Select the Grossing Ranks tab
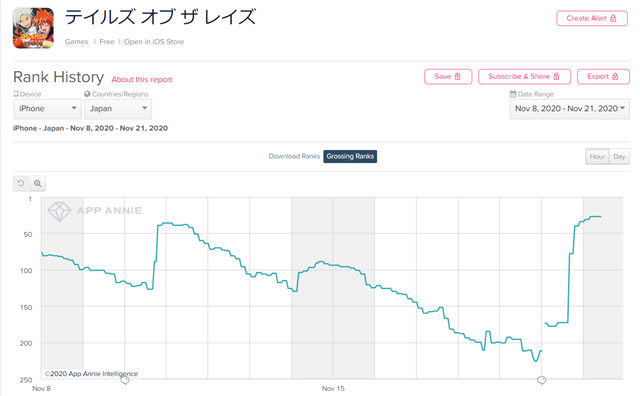 coord(350,156)
